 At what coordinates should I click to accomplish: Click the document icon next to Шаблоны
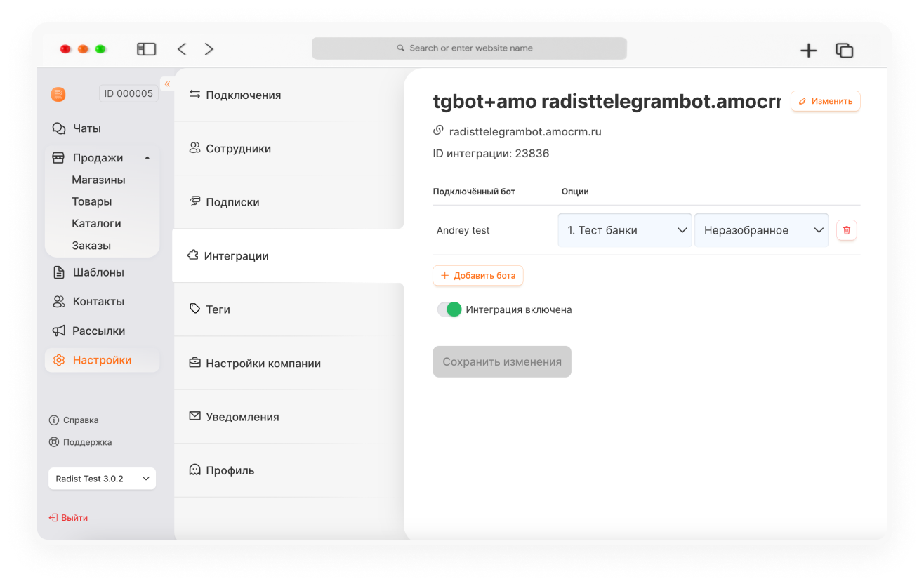59,272
